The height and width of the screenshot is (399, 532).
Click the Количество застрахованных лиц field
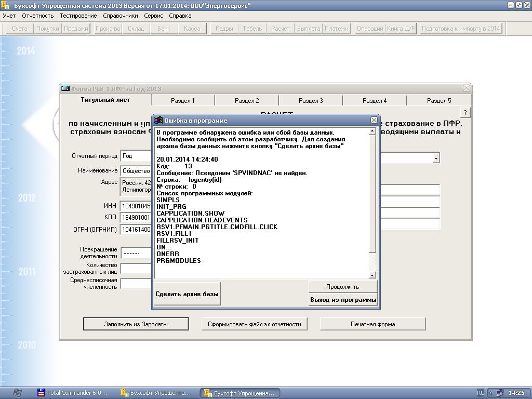click(x=136, y=269)
